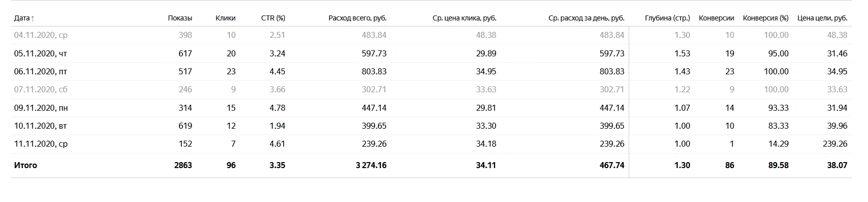Select the CTR (%) column header
This screenshot has height=202, width=868.
click(x=273, y=18)
